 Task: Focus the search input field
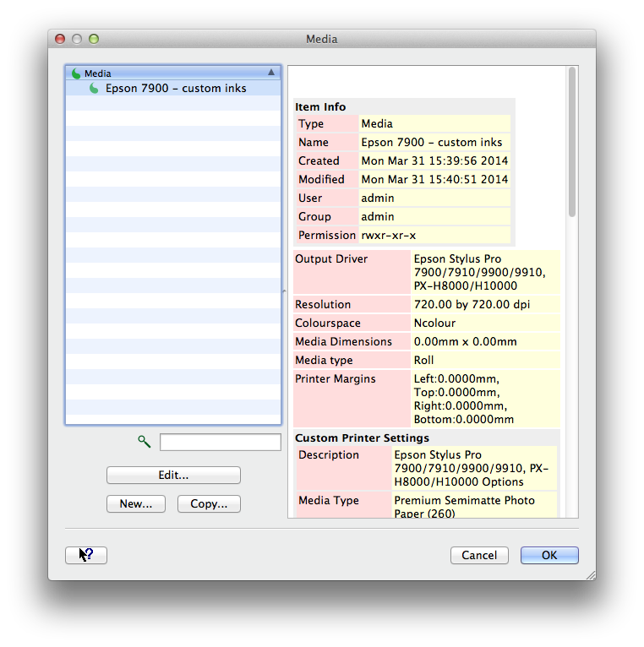point(221,442)
